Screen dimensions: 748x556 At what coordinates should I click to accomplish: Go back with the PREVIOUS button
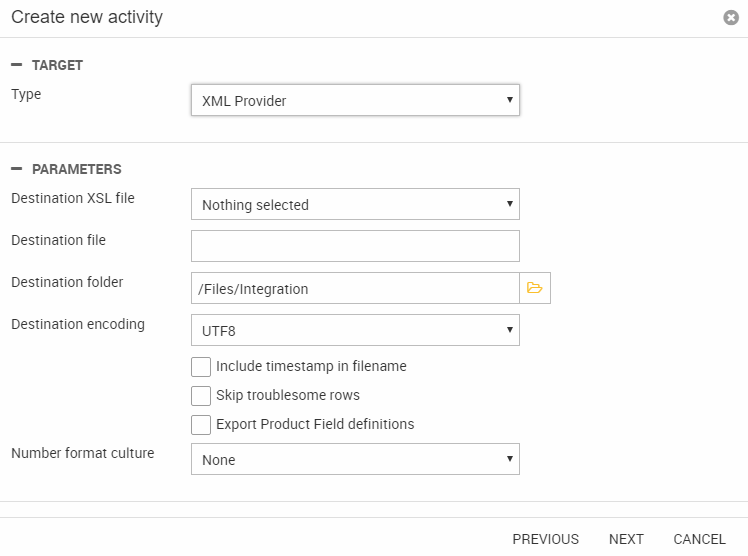[x=545, y=539]
